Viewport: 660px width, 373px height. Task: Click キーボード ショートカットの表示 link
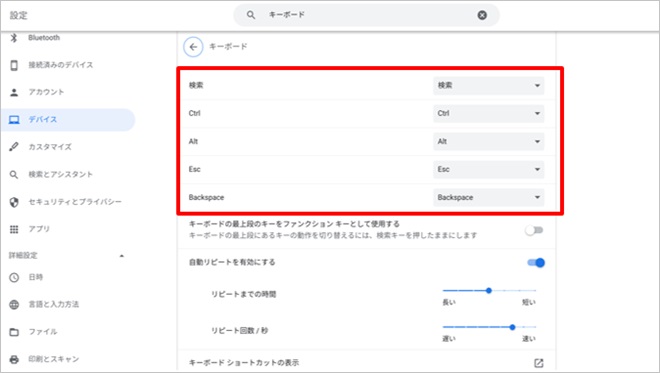(244, 362)
